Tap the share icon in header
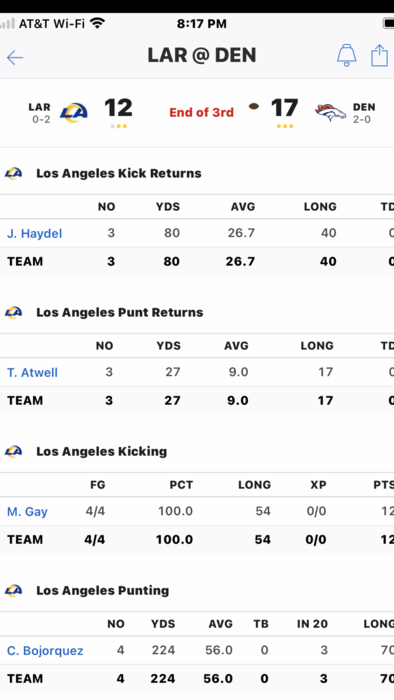394x700 pixels. point(379,55)
